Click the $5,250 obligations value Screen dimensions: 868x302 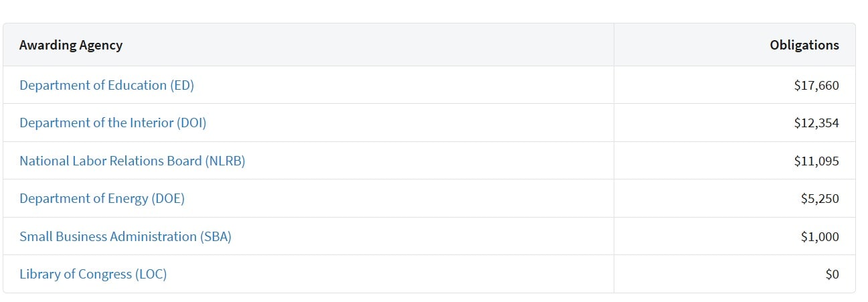[820, 199]
